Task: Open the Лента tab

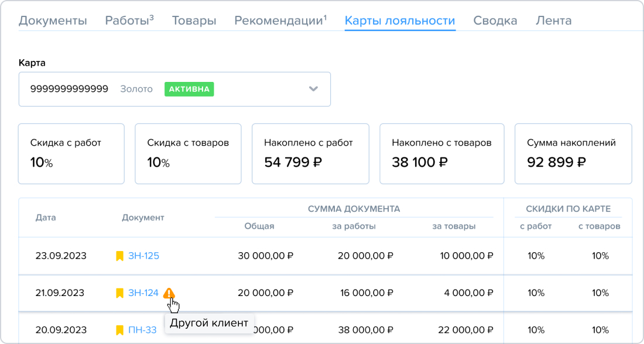Action: tap(553, 20)
